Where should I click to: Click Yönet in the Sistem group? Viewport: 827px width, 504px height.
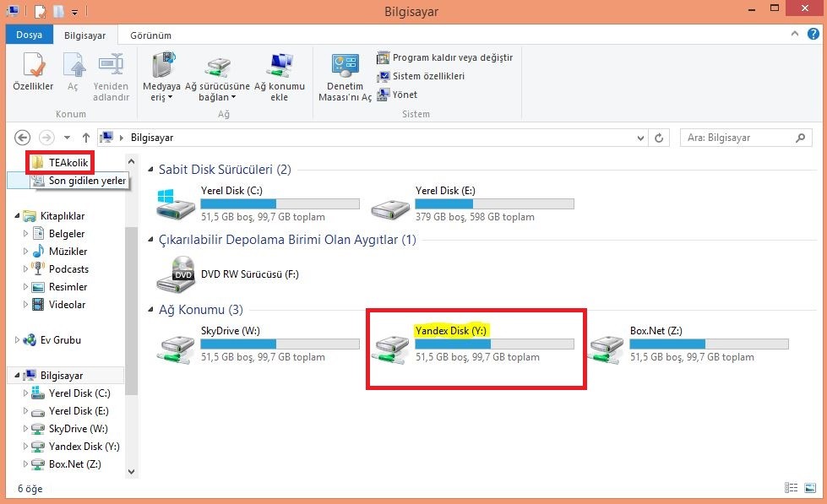point(397,95)
